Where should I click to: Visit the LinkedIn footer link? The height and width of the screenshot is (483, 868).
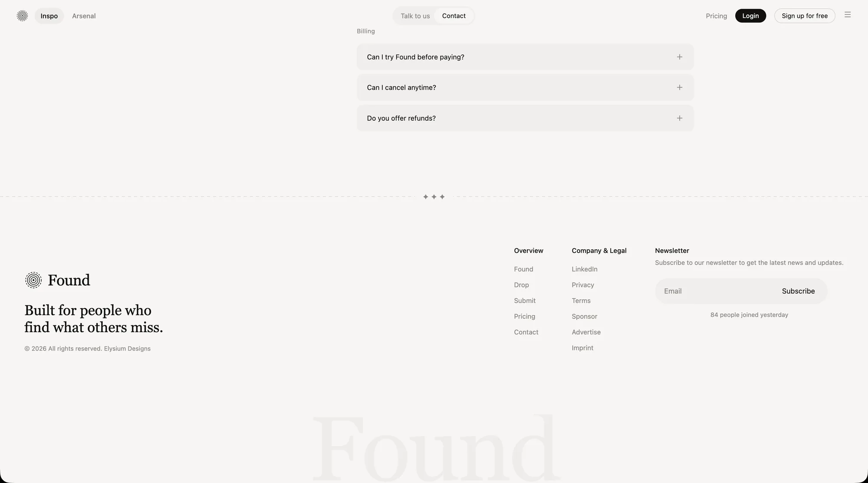pyautogui.click(x=585, y=269)
